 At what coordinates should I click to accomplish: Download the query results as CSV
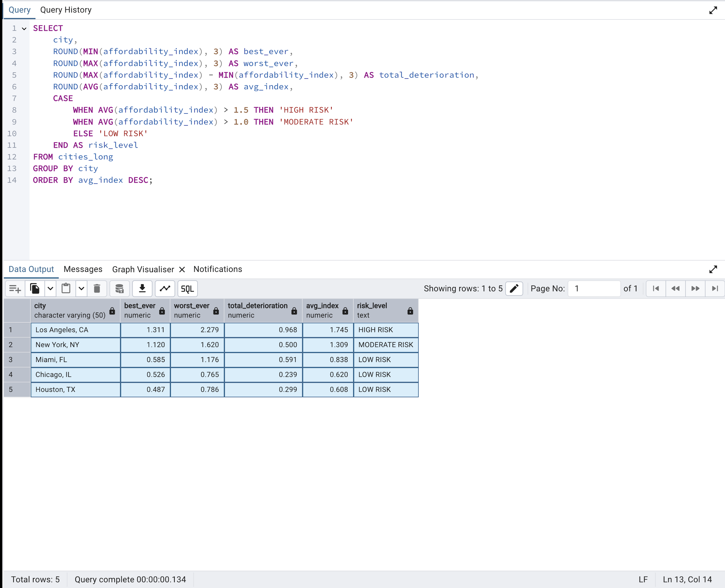click(142, 289)
